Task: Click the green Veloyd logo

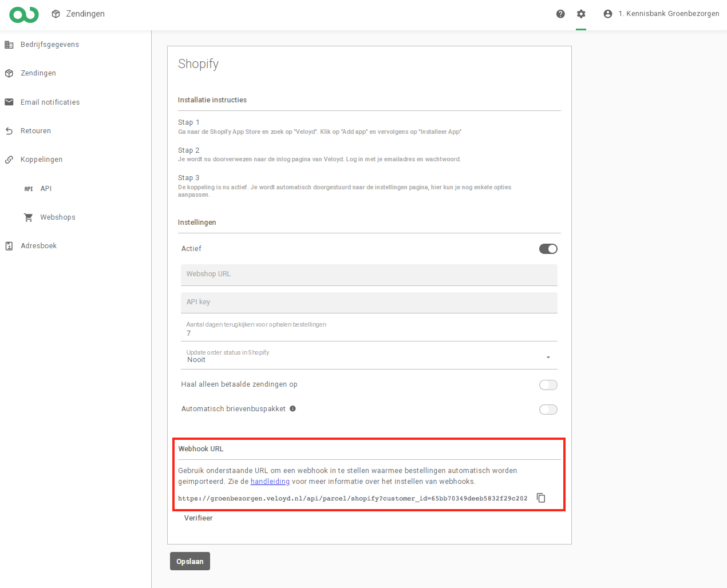Action: (24, 14)
